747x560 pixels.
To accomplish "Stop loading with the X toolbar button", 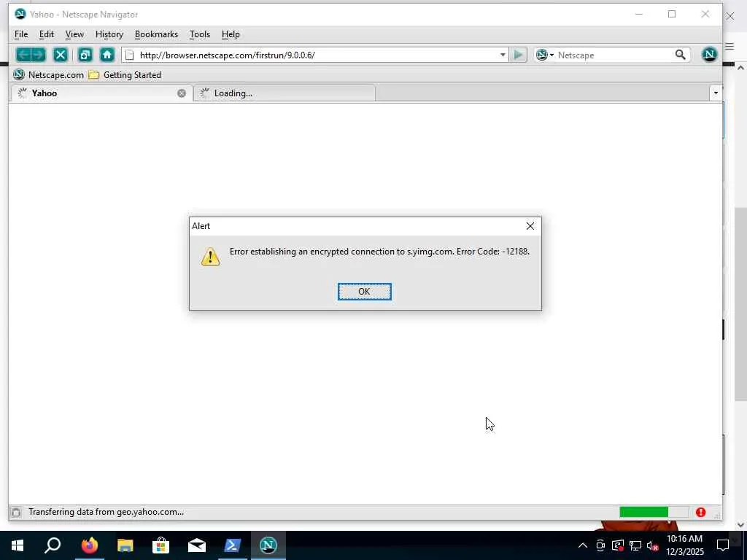I will (60, 55).
